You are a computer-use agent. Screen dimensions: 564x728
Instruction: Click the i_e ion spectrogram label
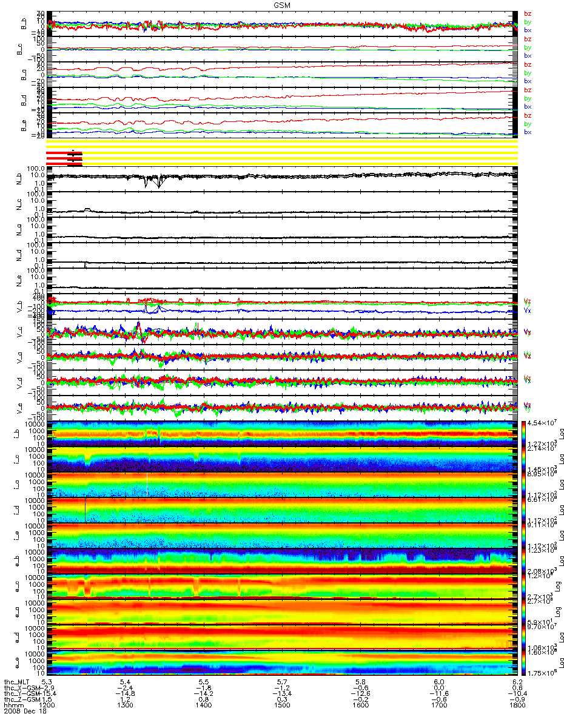pyautogui.click(x=17, y=535)
